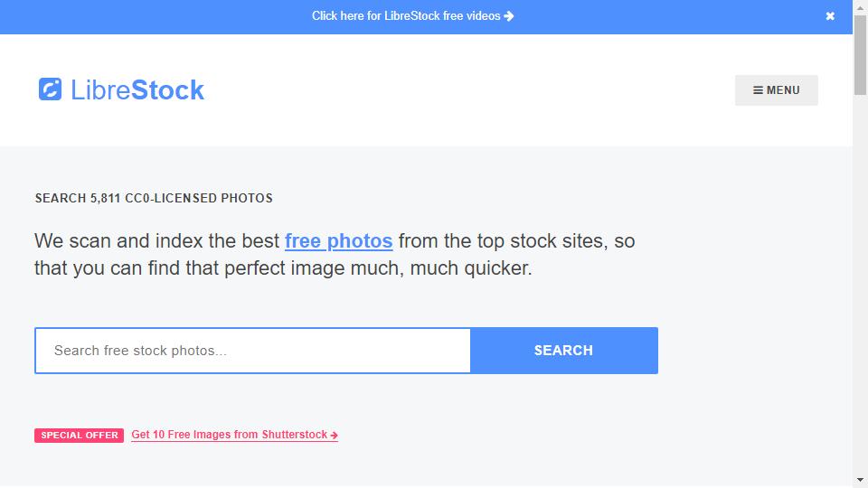Click the arrow icon after Shutterstock link

pyautogui.click(x=334, y=436)
